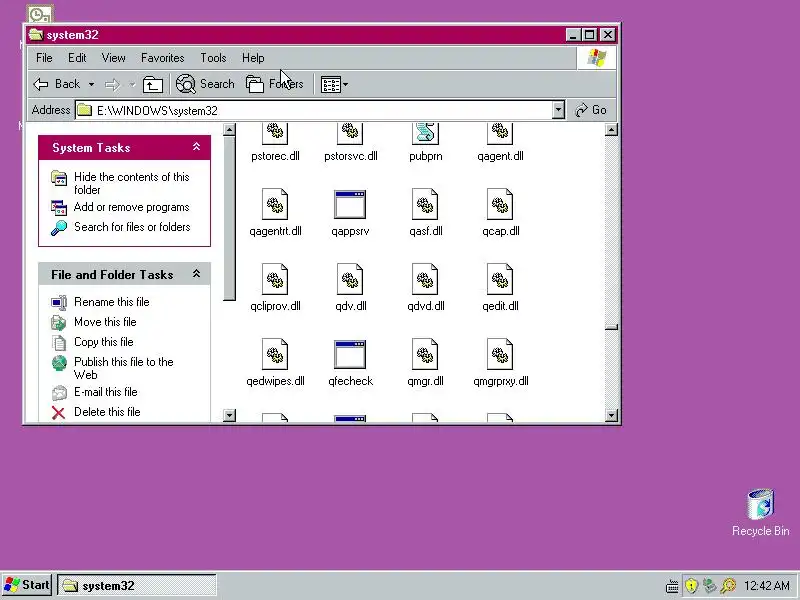This screenshot has height=600, width=800.
Task: Open the Edit menu
Action: point(77,58)
